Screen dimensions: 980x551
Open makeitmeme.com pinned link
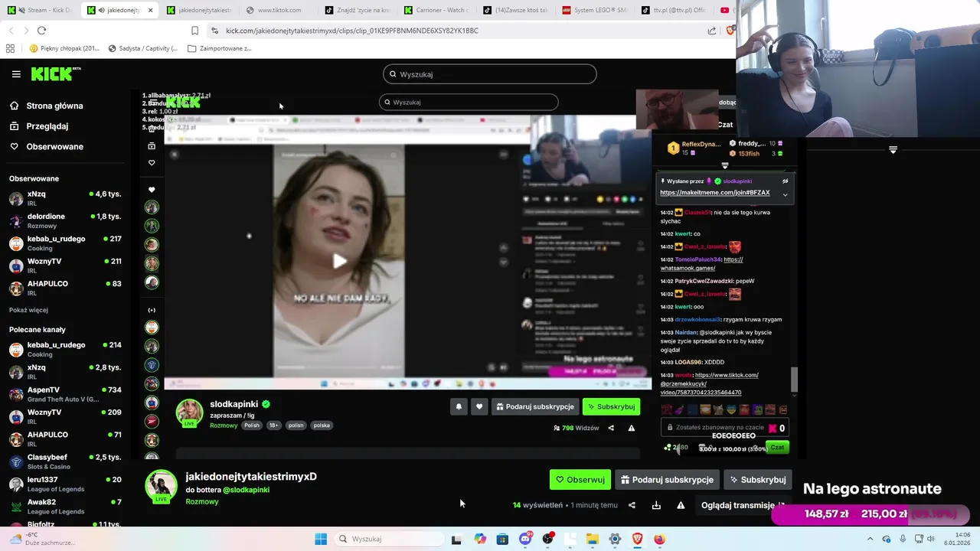pyautogui.click(x=715, y=193)
